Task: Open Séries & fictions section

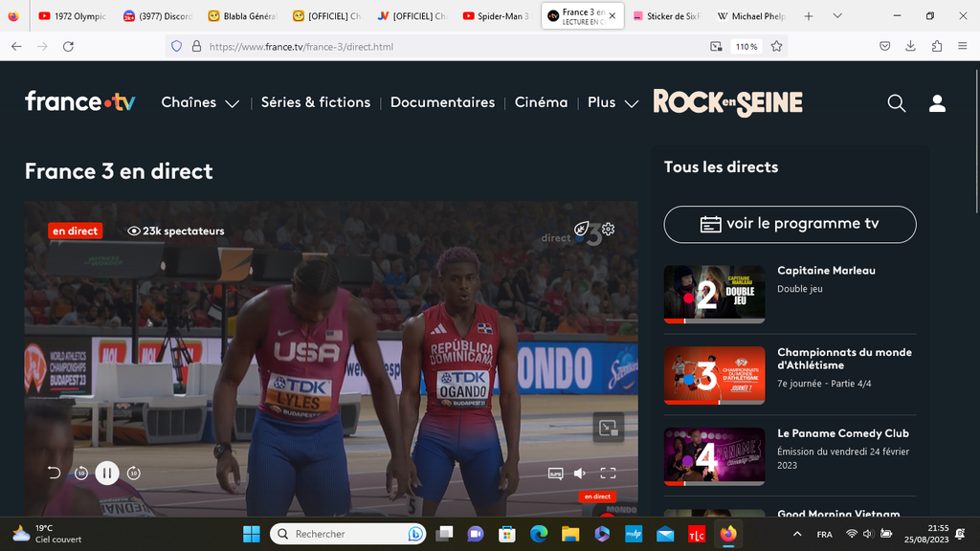Action: point(316,102)
